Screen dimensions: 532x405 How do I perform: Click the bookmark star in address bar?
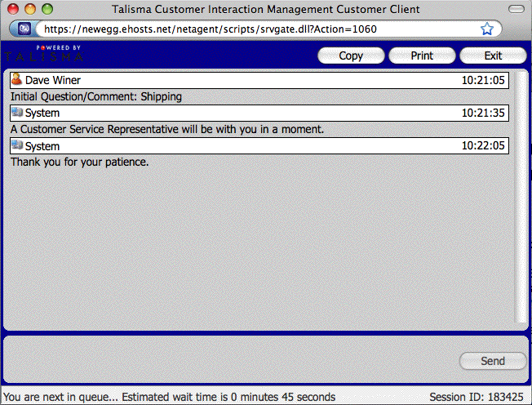487,29
